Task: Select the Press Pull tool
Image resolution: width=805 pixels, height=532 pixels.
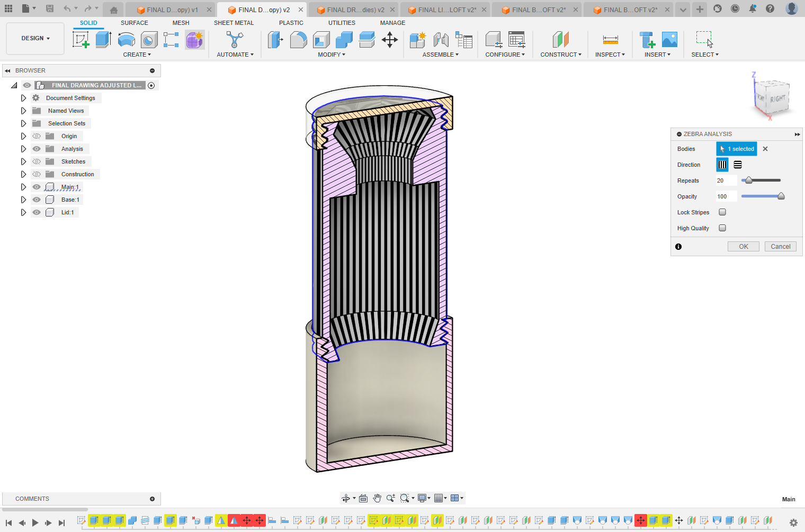Action: coord(275,40)
